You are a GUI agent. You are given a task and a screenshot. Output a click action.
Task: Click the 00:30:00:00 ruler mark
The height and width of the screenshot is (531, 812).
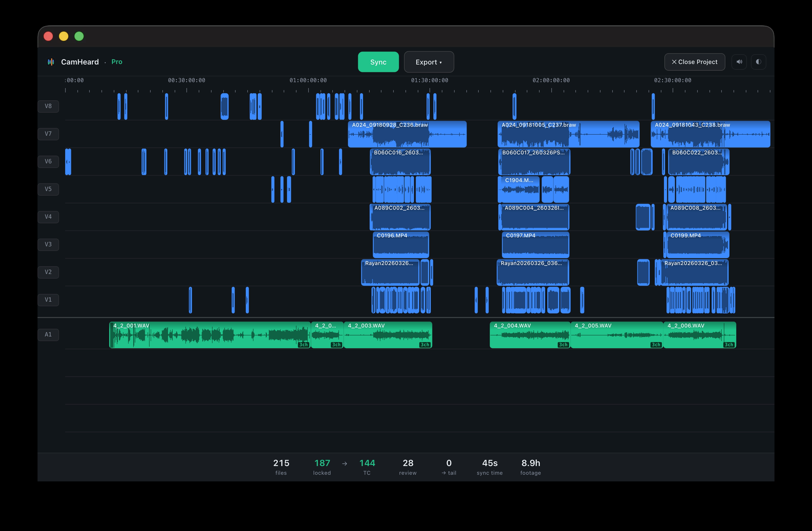(187, 80)
